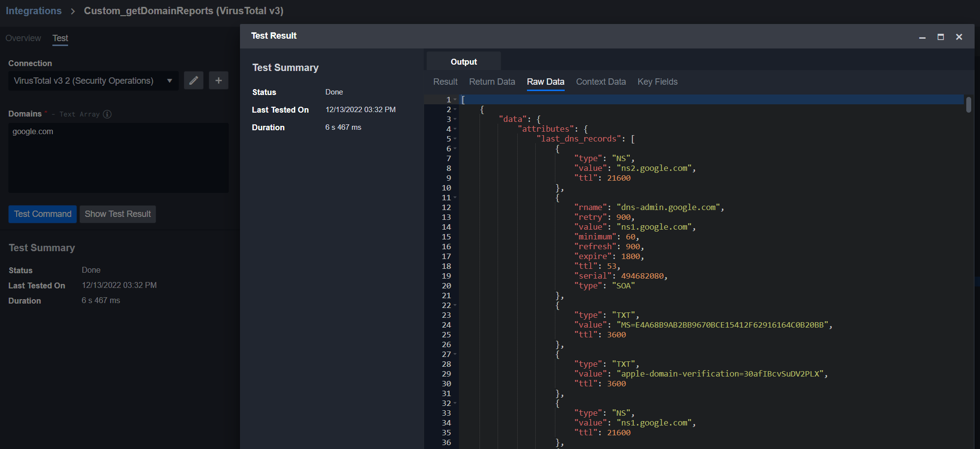This screenshot has width=980, height=449.
Task: Minimize the Test Result panel
Action: tap(922, 37)
